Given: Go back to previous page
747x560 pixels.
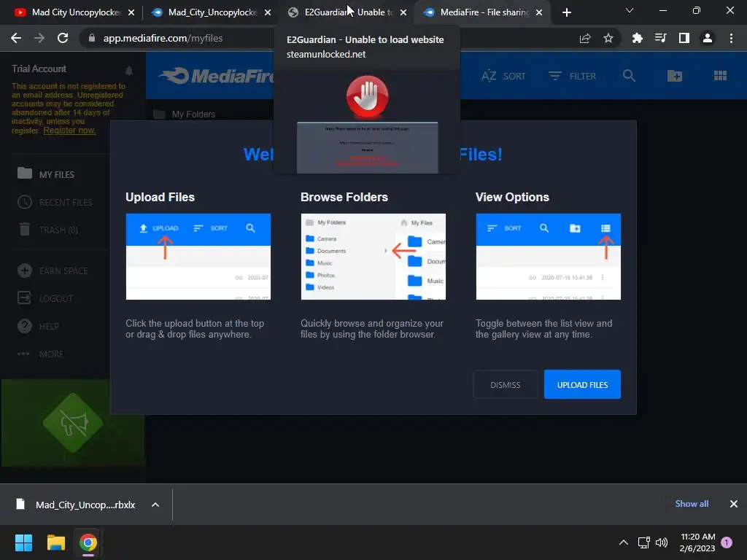Looking at the screenshot, I should 16,38.
